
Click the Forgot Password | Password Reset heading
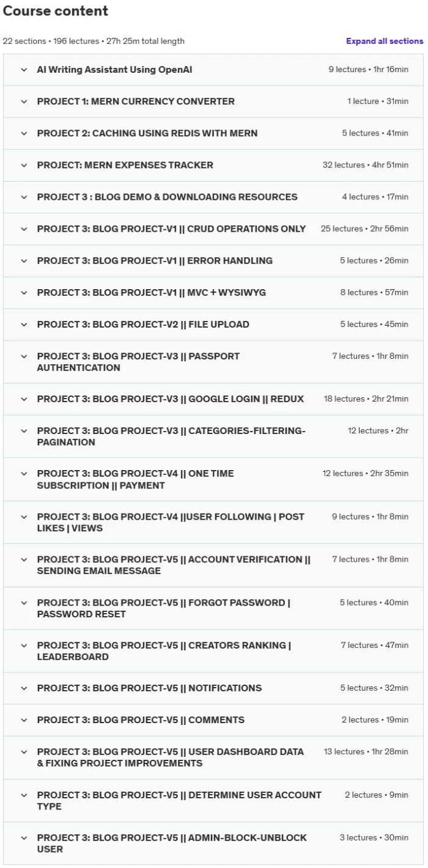click(164, 608)
